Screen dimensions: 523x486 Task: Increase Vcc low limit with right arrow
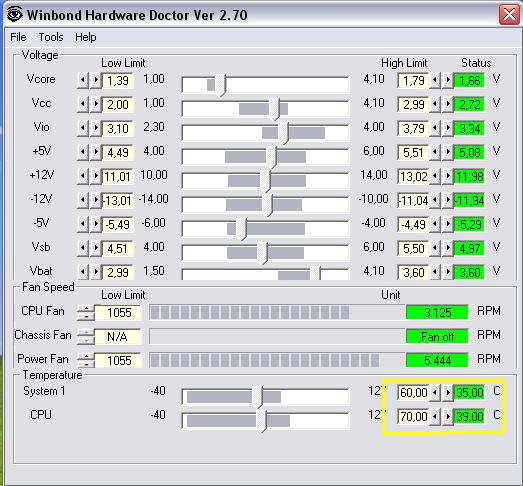point(96,104)
